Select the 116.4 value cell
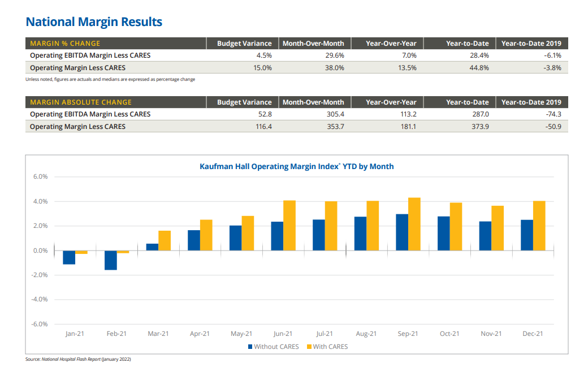 (x=263, y=127)
